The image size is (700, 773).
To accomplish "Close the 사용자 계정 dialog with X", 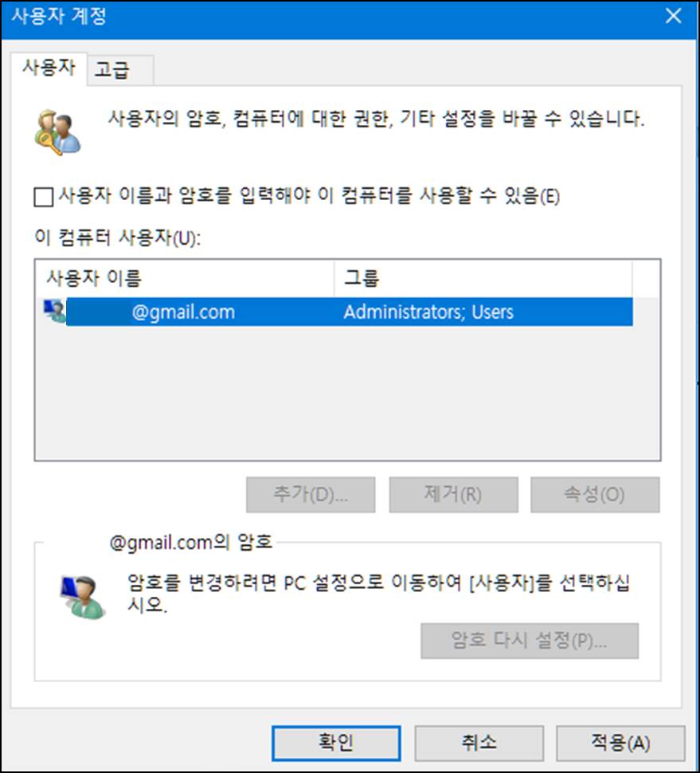I will (x=673, y=16).
